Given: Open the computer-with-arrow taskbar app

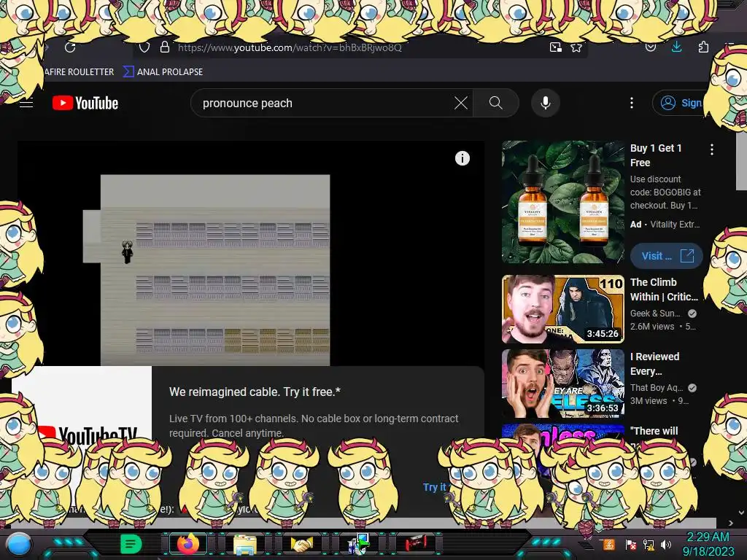Looking at the screenshot, I should point(359,544).
